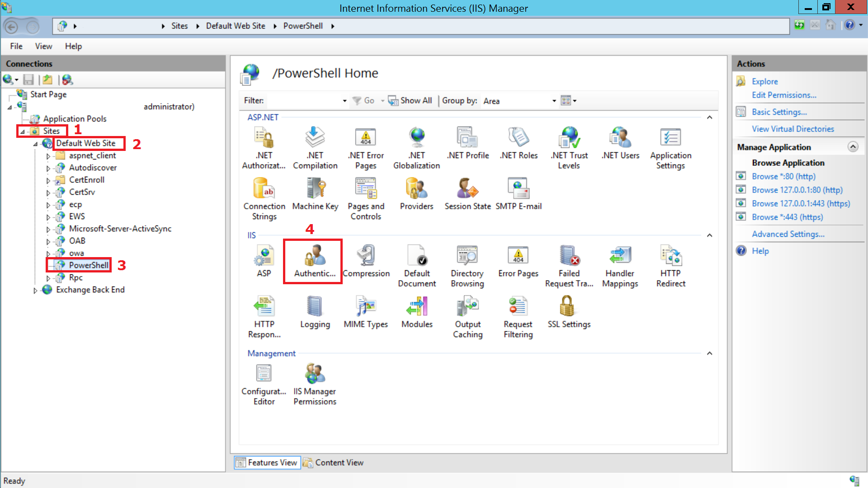Image resolution: width=868 pixels, height=488 pixels.
Task: Open the Group by Area dropdown
Action: pyautogui.click(x=554, y=101)
